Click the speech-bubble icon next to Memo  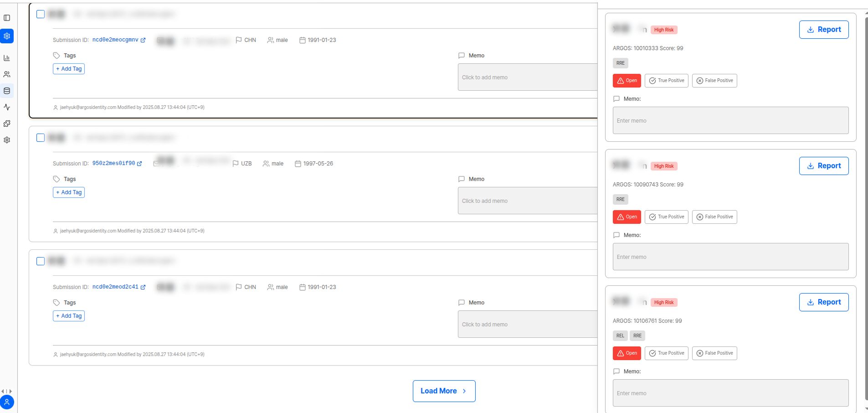(x=461, y=55)
